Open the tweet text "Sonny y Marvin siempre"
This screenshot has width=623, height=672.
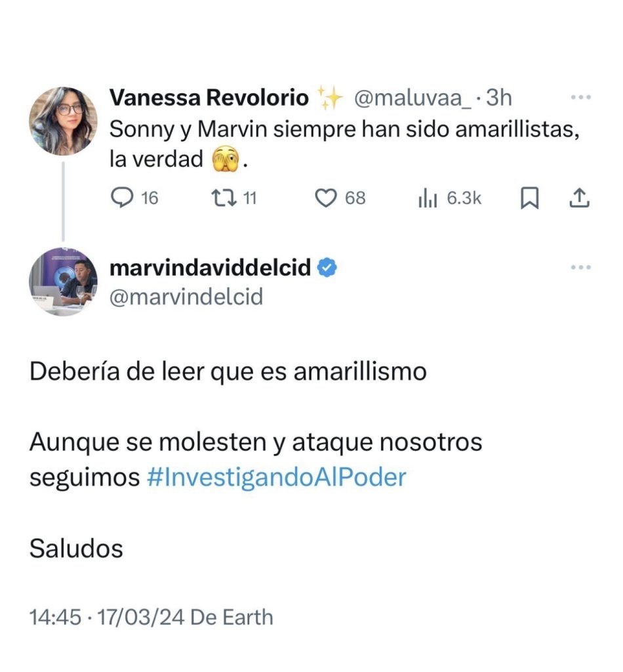[x=344, y=129]
